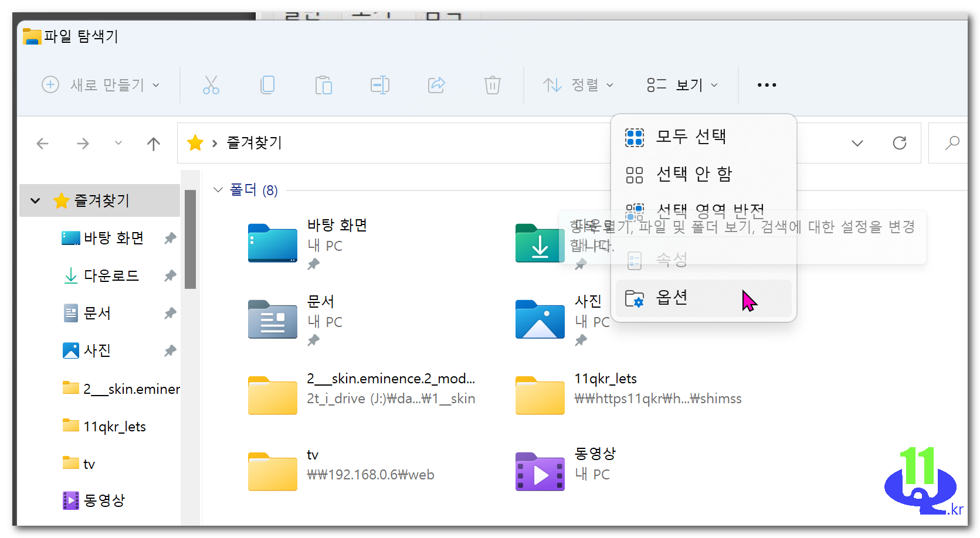Image resolution: width=980 pixels, height=538 pixels.
Task: Click the ₩₩https11qkr path text
Action: [658, 399]
